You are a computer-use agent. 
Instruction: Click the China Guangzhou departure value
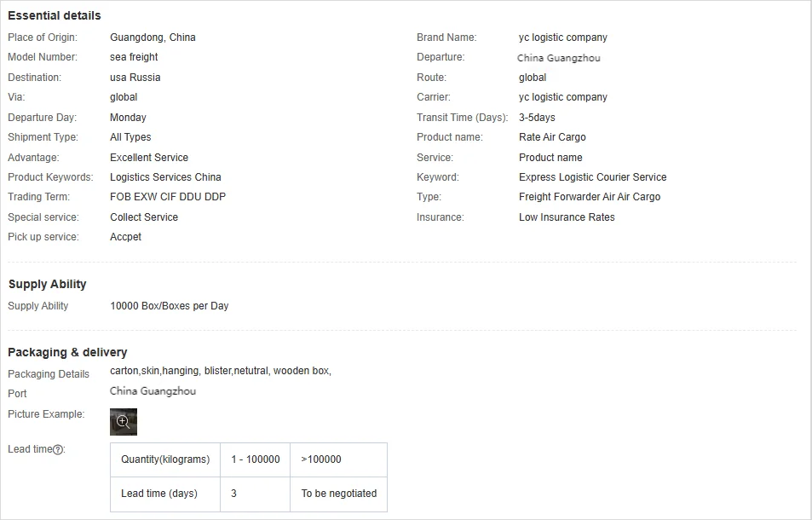click(x=559, y=58)
